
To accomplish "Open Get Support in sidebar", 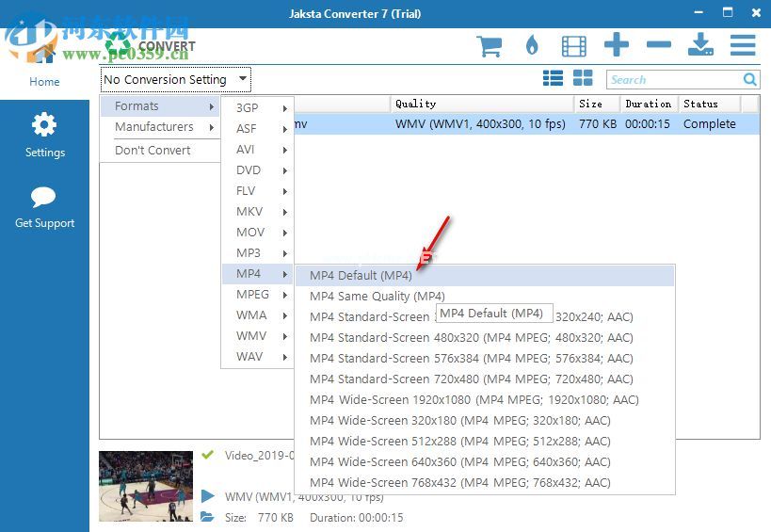I will (44, 207).
